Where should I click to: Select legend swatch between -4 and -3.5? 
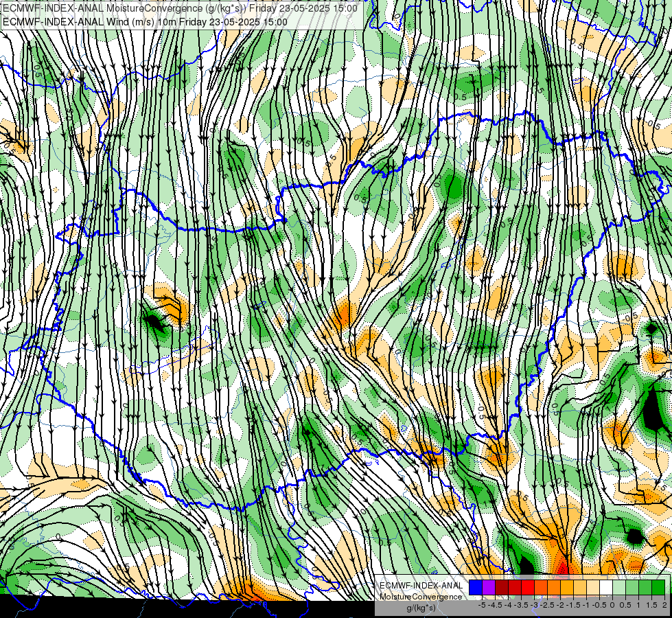(x=515, y=588)
